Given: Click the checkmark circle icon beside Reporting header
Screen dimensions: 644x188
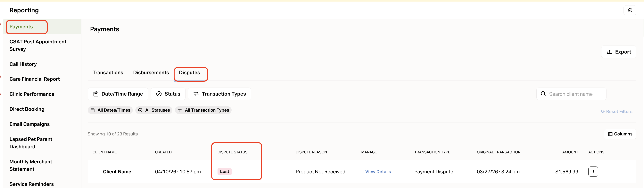Looking at the screenshot, I should tap(630, 10).
